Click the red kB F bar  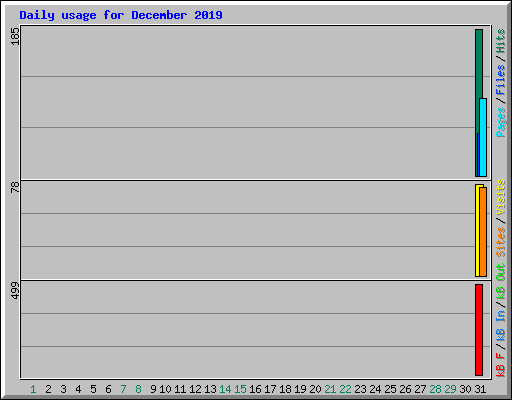tap(479, 330)
